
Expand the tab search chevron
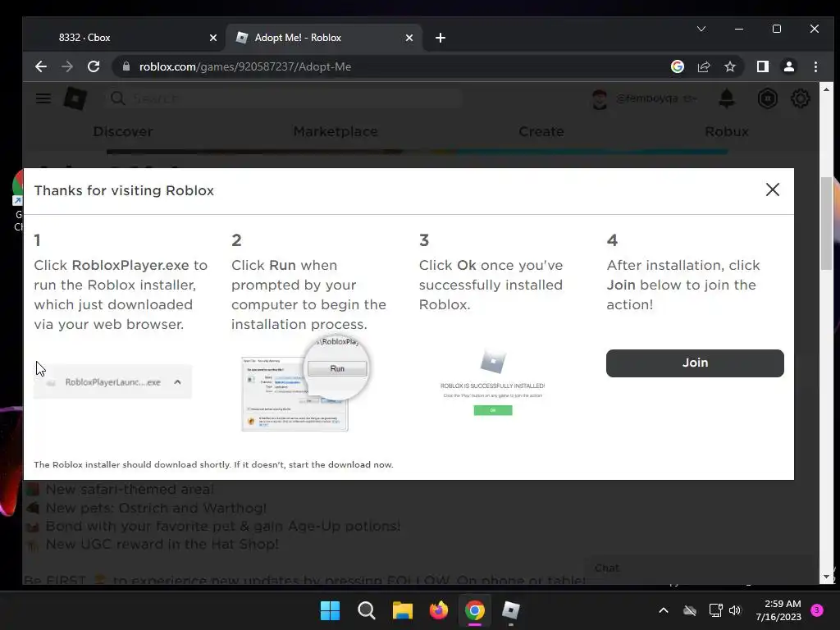[x=701, y=29]
